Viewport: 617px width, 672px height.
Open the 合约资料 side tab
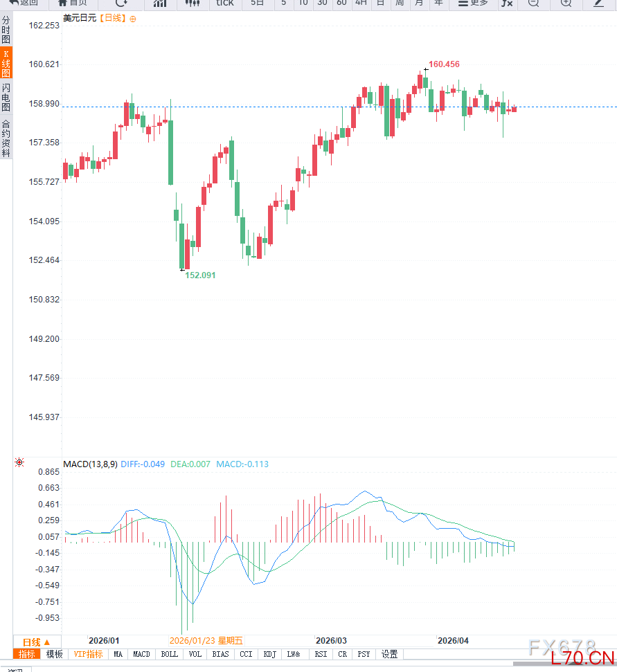click(x=6, y=138)
